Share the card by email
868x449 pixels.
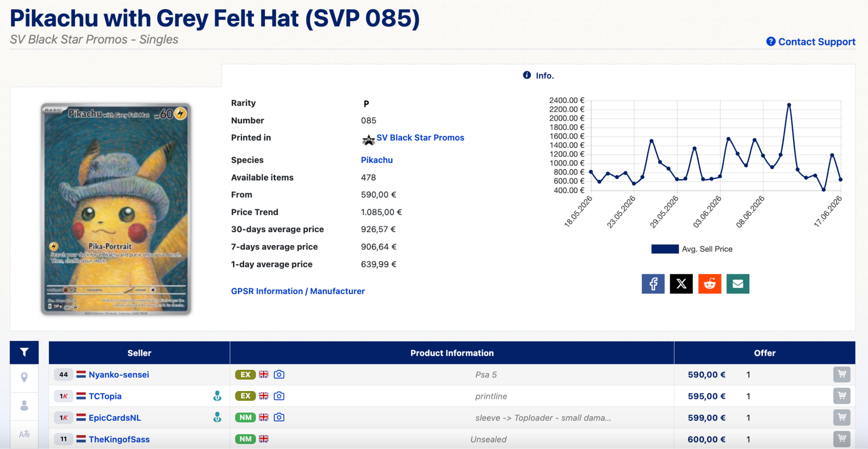coord(738,284)
